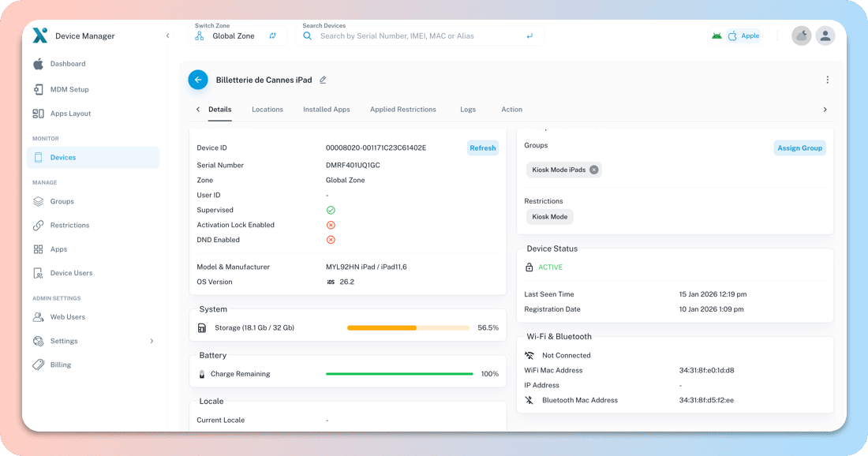This screenshot has width=868, height=456.
Task: Open the user profile avatar
Action: (825, 36)
